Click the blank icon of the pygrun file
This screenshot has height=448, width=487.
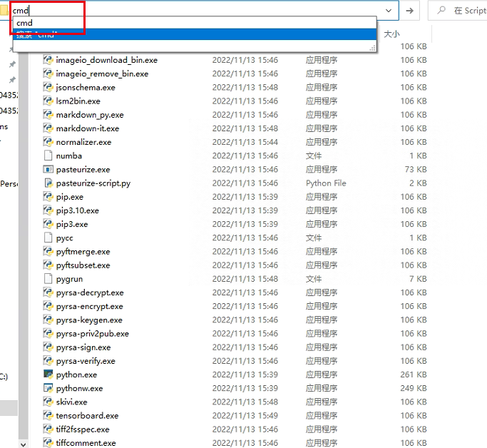(x=48, y=279)
